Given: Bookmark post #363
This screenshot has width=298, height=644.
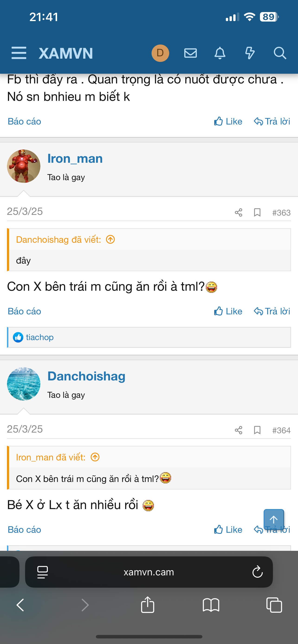Looking at the screenshot, I should [x=257, y=213].
